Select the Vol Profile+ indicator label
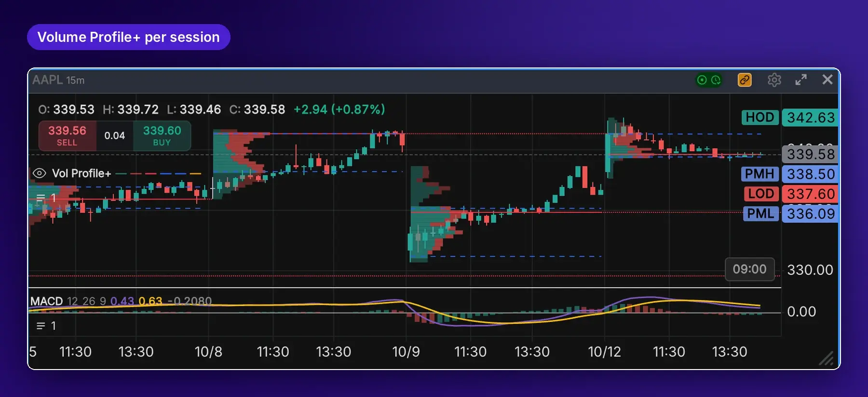 [x=81, y=173]
